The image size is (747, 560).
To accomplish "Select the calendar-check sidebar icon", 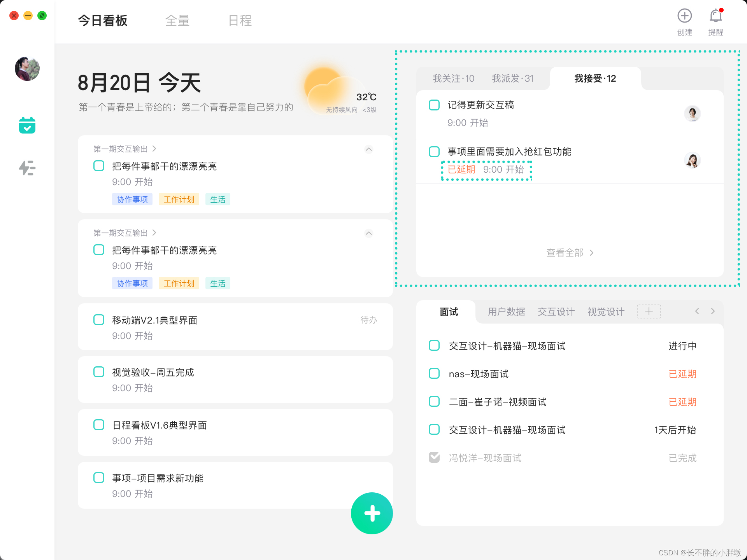I will coord(27,125).
